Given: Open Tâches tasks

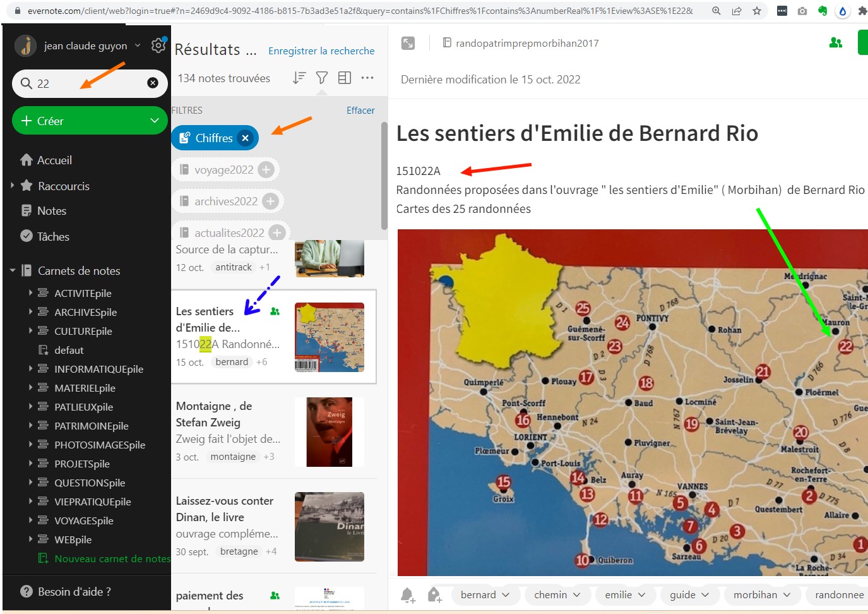Looking at the screenshot, I should point(45,236).
